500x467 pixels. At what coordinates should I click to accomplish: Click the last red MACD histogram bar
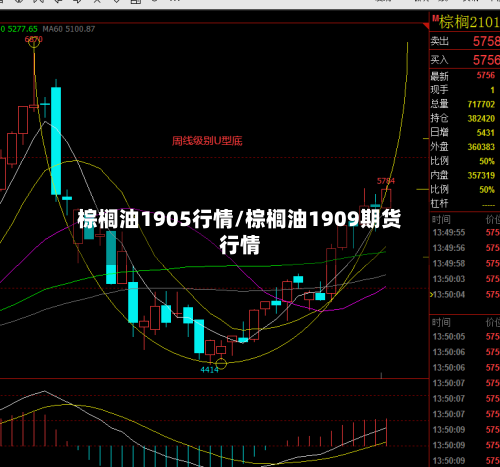point(386,432)
